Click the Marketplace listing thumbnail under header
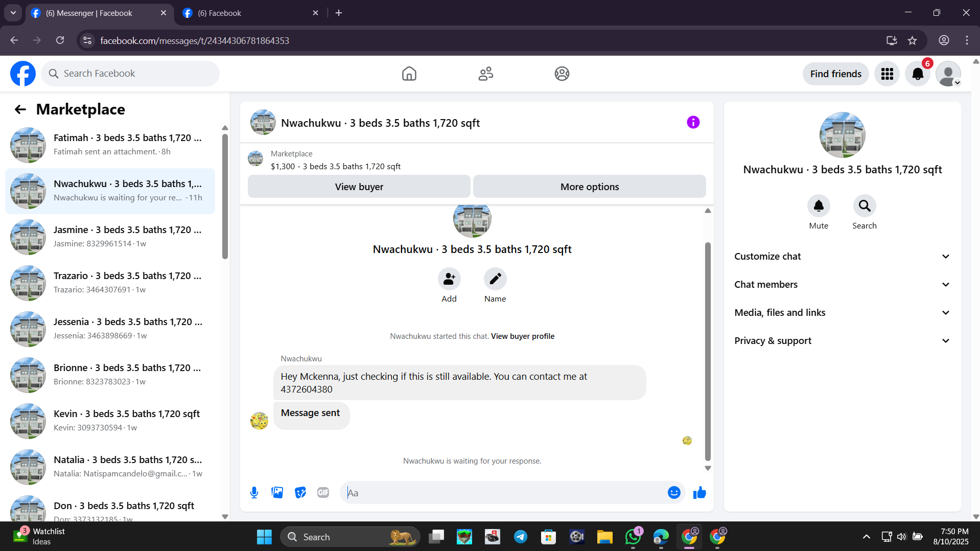 [255, 158]
